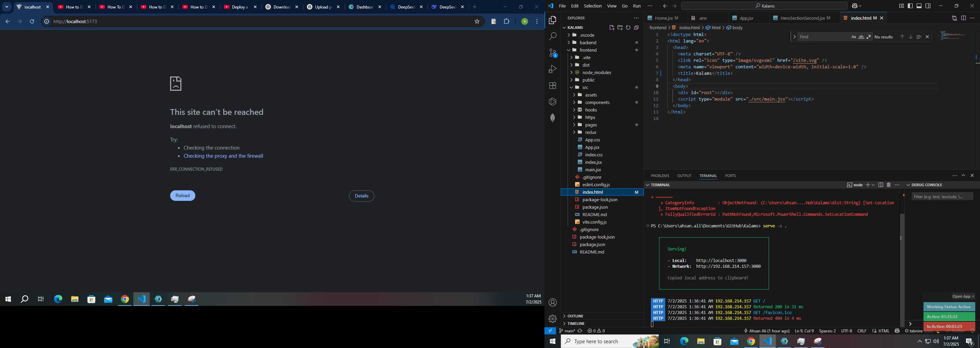Toggle Use Regular Expression in the Find widget
The image size is (980, 348).
point(869,37)
